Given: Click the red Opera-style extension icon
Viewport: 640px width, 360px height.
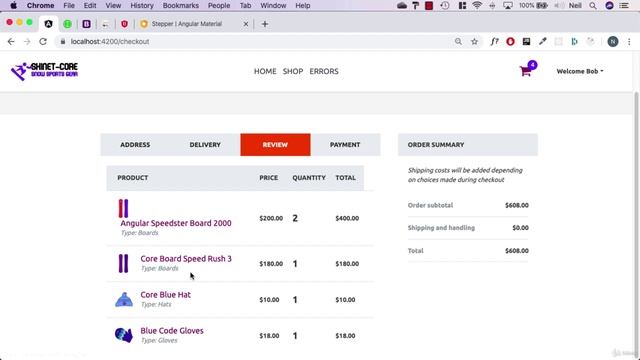Looking at the screenshot, I should pos(510,42).
